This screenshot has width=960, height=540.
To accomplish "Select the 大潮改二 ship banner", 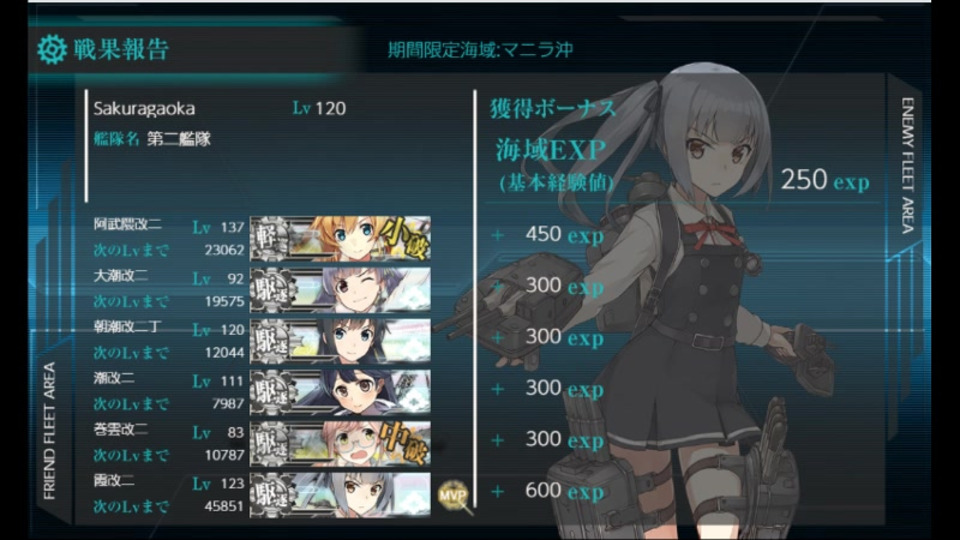I will click(340, 290).
